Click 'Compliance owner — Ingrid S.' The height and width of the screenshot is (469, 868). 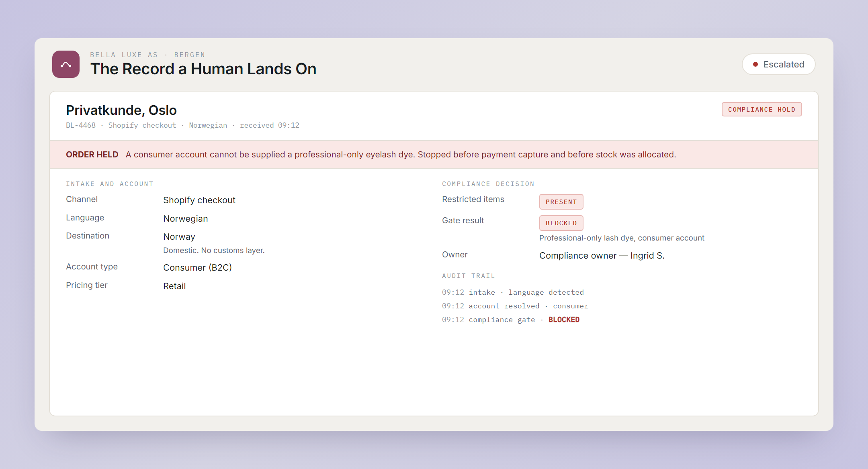click(x=602, y=256)
